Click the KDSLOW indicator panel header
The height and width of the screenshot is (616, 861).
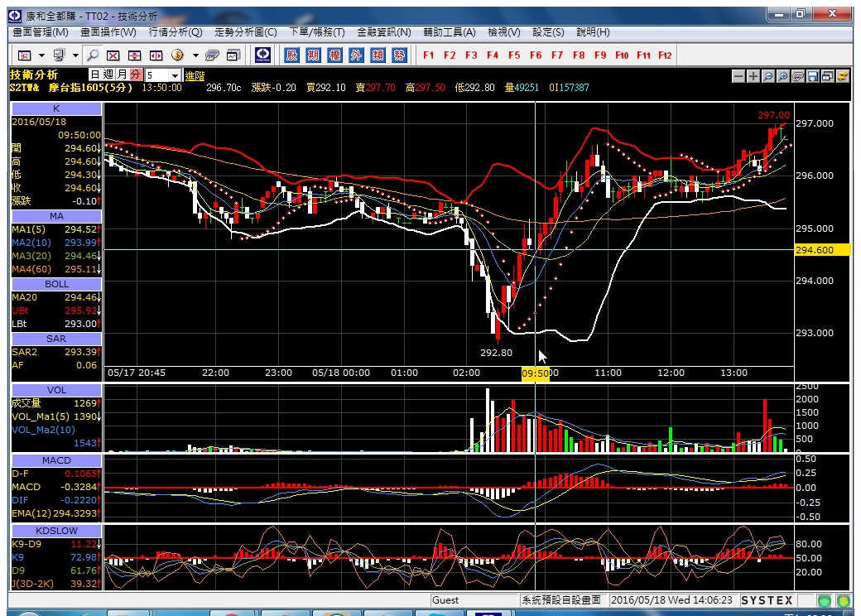tap(56, 531)
